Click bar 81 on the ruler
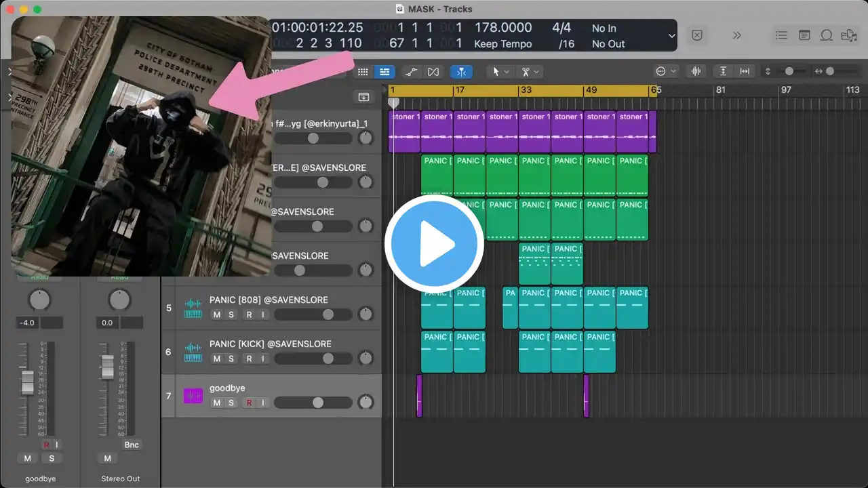868x488 pixels. [720, 89]
